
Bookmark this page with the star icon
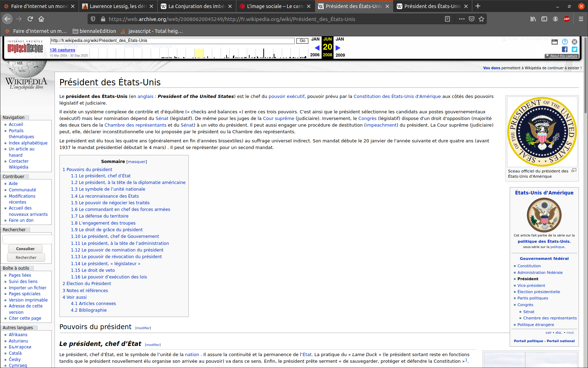481,19
